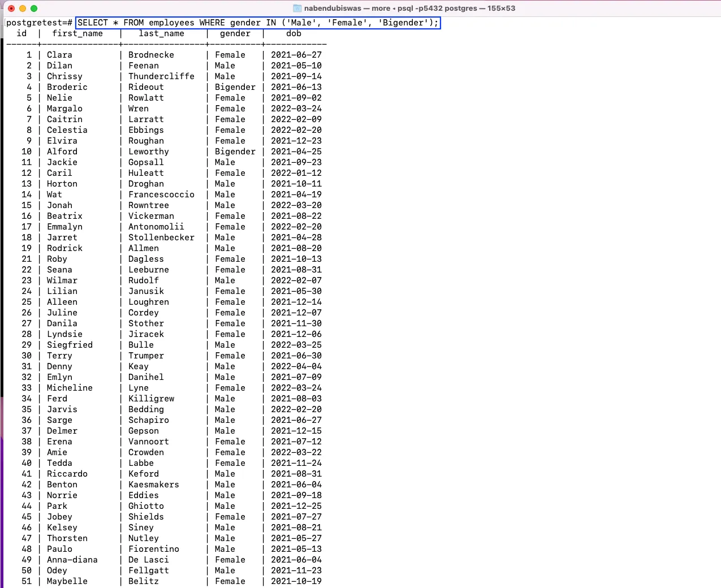Click the gender column header
Viewport: 721px width, 588px height.
[x=235, y=33]
